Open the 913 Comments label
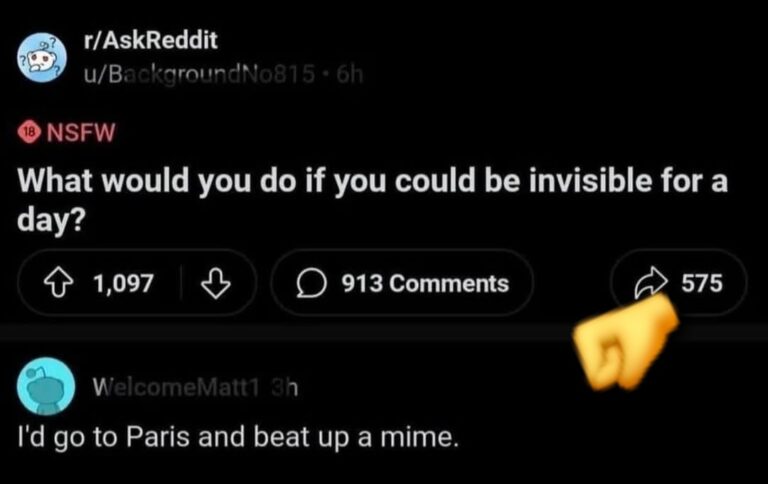The image size is (768, 484). tap(425, 283)
